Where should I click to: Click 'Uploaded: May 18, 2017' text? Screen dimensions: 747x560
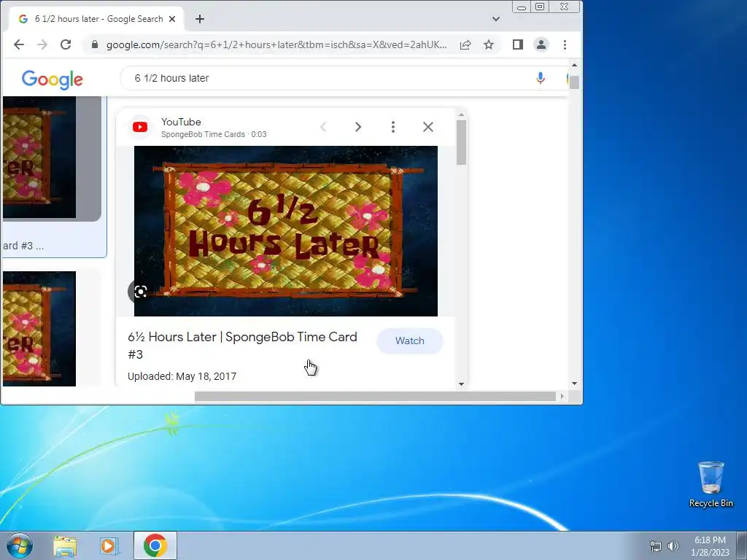pos(182,376)
